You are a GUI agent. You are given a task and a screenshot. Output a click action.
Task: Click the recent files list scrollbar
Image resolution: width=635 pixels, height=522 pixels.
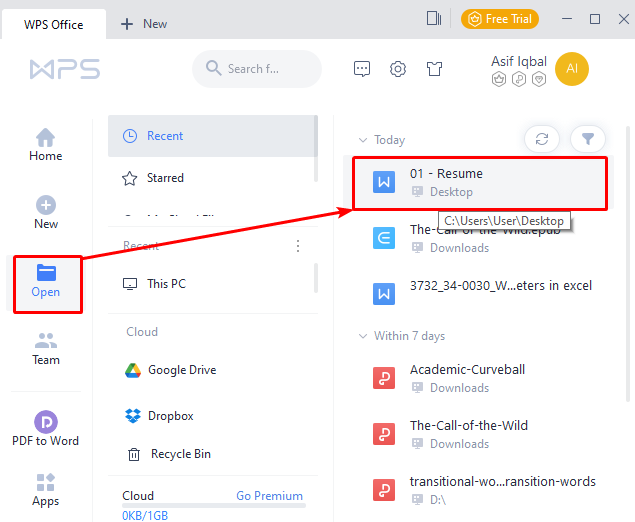pyautogui.click(x=628, y=263)
